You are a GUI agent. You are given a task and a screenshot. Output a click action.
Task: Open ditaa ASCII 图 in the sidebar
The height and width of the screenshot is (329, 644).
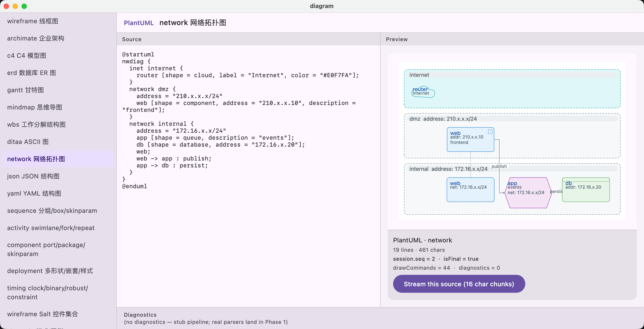[x=58, y=142]
